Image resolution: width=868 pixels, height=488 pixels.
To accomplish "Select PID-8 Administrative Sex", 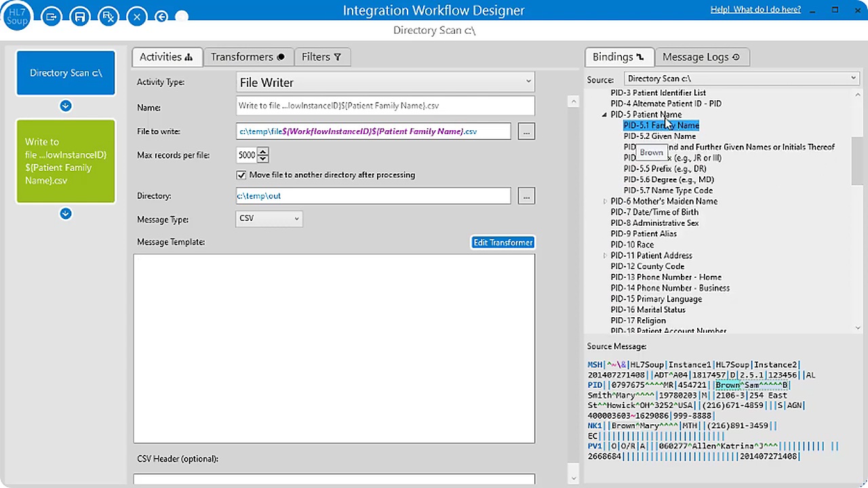I will [x=654, y=223].
